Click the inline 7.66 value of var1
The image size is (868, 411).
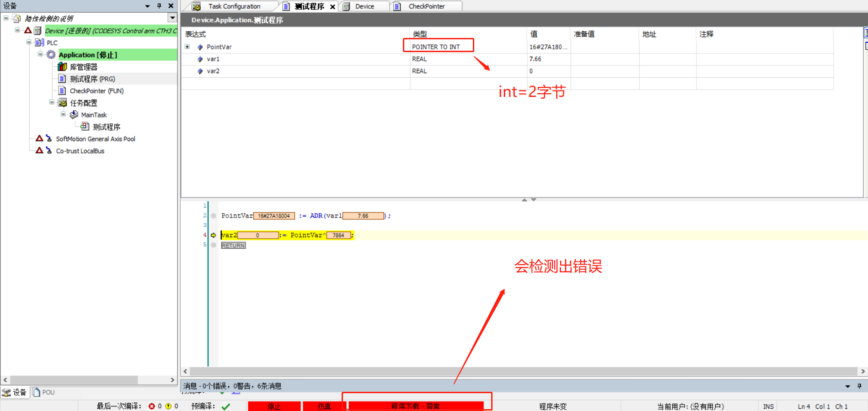tap(363, 216)
